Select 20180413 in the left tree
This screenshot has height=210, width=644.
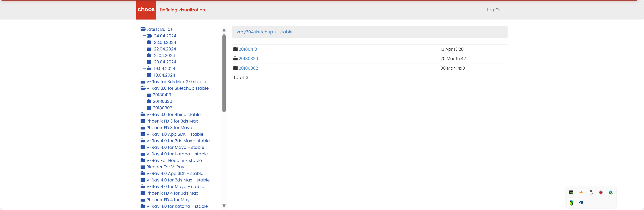(x=162, y=95)
